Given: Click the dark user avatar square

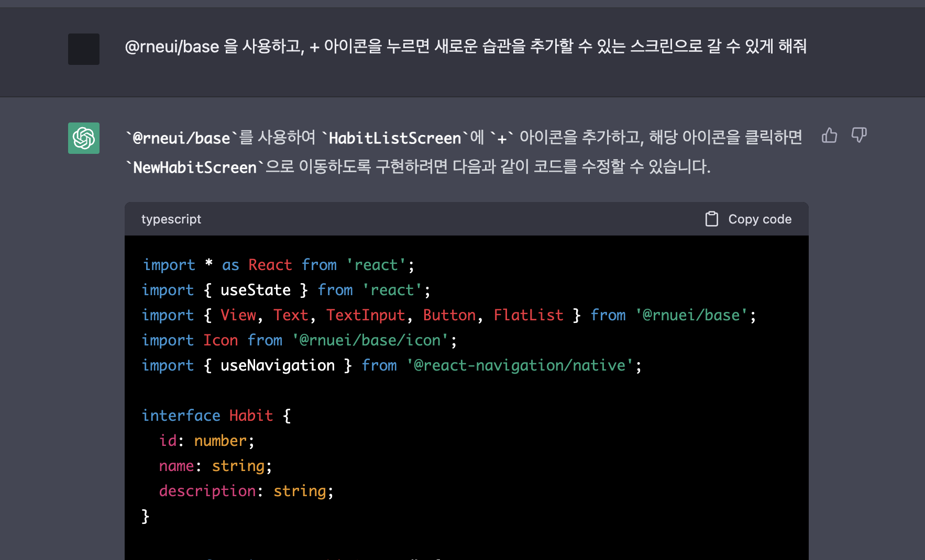Looking at the screenshot, I should pos(84,49).
